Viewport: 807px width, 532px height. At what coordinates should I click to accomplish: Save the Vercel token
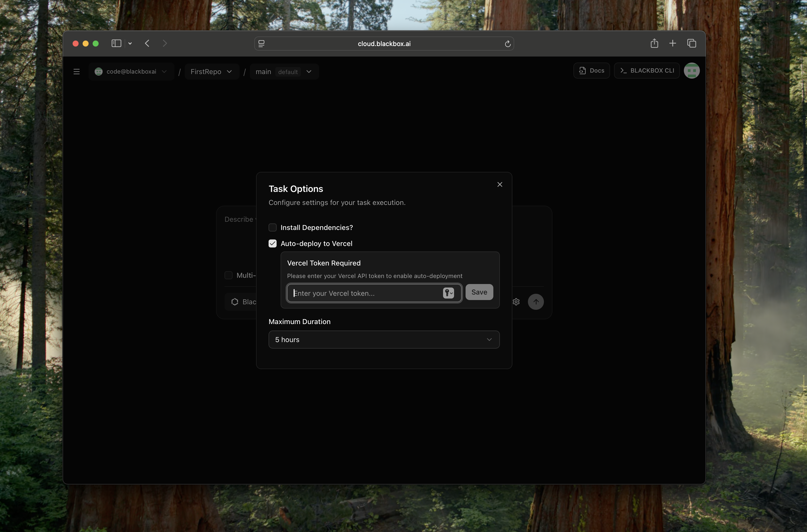tap(479, 292)
